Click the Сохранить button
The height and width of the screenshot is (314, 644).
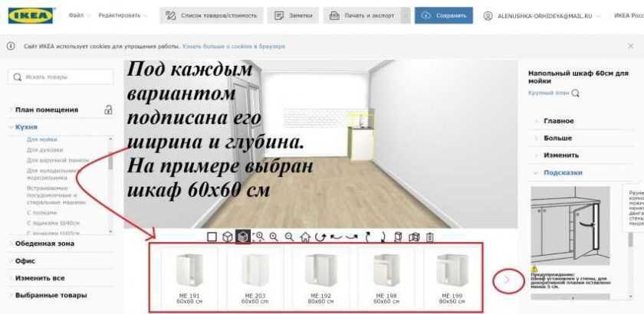pyautogui.click(x=444, y=15)
